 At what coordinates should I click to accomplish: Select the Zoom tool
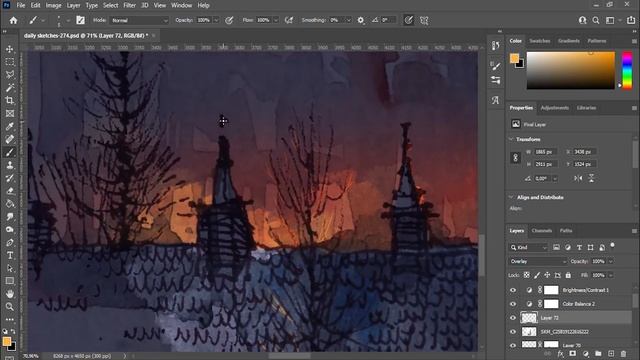pos(10,307)
